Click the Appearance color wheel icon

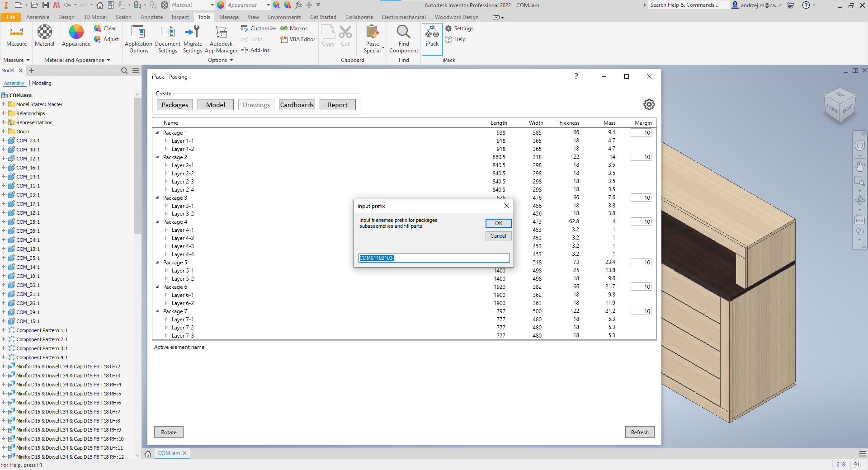pos(76,33)
